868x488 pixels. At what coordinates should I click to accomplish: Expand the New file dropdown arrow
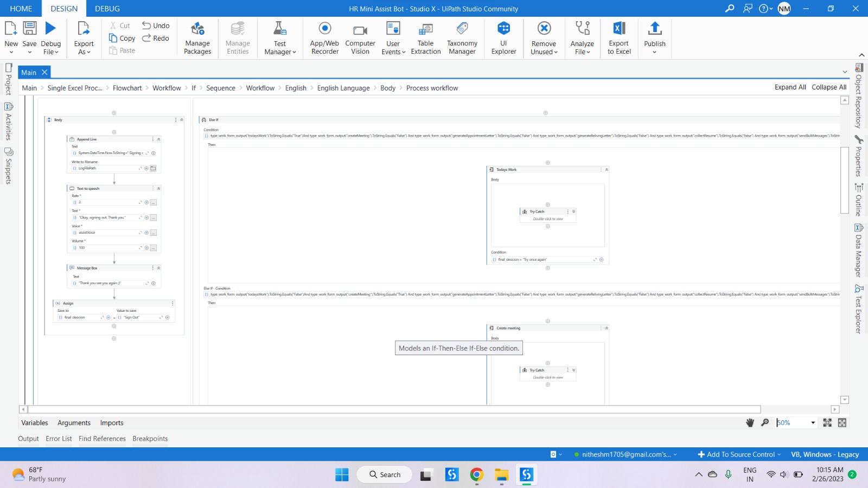[x=11, y=52]
